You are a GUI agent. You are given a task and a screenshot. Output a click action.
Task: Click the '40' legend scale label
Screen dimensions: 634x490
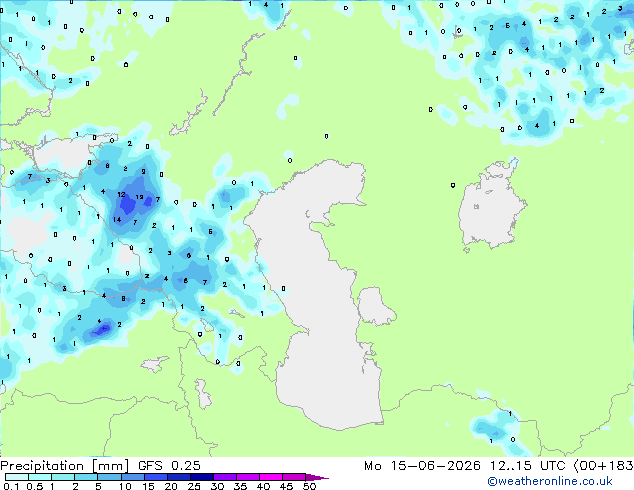point(263,486)
